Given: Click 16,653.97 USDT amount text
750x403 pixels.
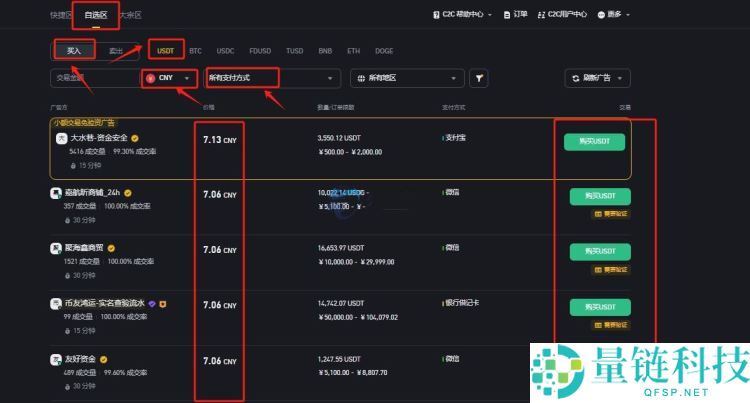Looking at the screenshot, I should click(x=341, y=248).
